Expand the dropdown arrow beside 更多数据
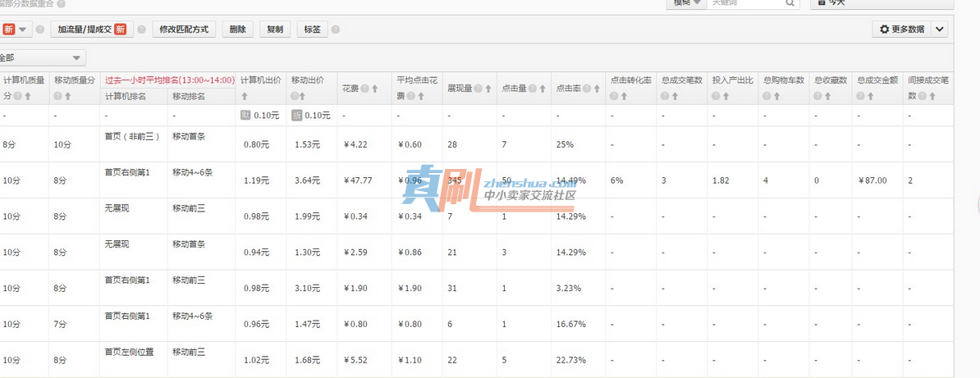Viewport: 980px width, 378px height. tap(940, 29)
